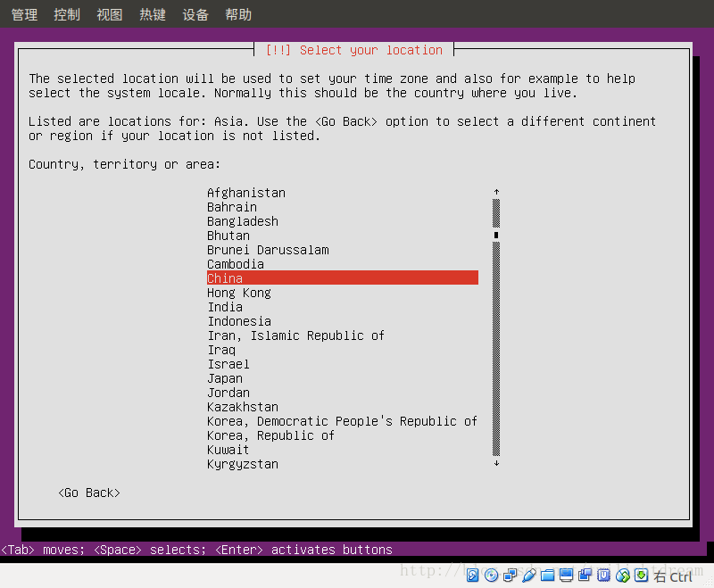
Task: Click the mouse integration status icon
Action: (623, 576)
